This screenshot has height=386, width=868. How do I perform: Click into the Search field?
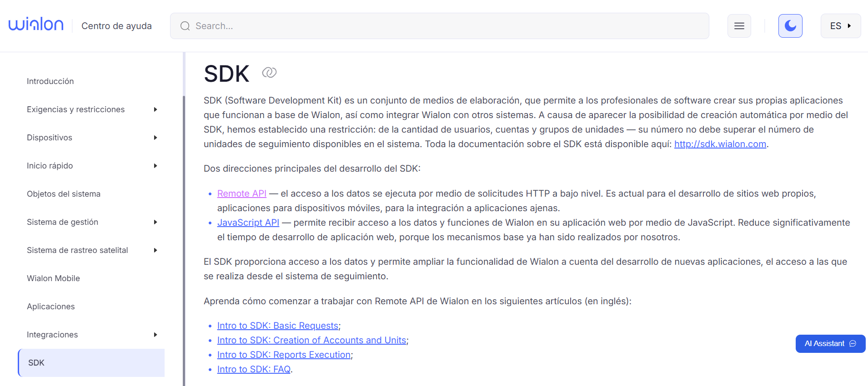[446, 26]
